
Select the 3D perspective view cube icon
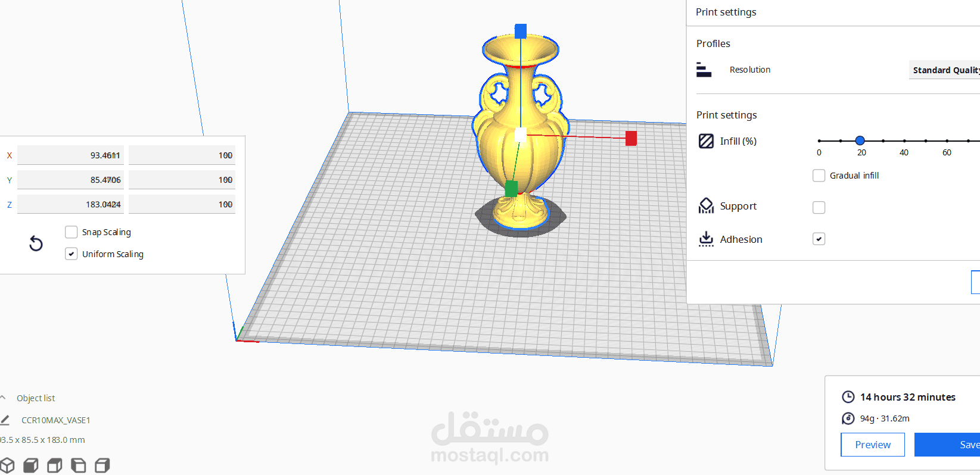point(7,465)
